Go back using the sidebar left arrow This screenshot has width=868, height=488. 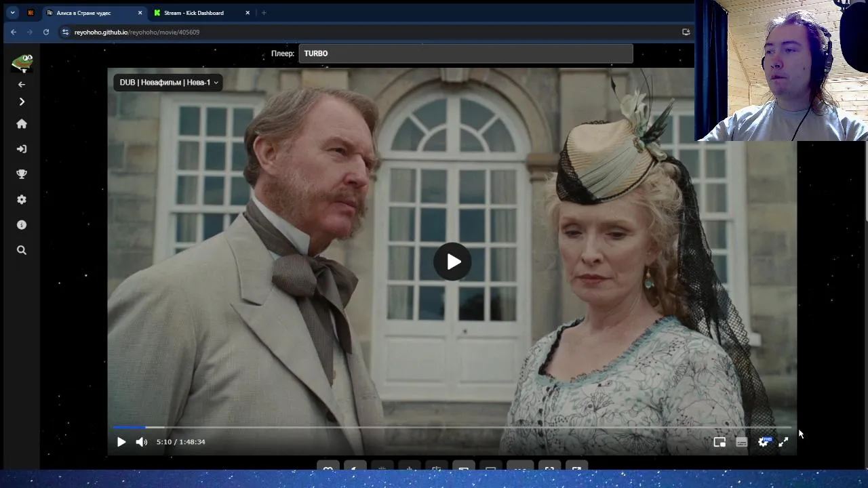pyautogui.click(x=22, y=85)
